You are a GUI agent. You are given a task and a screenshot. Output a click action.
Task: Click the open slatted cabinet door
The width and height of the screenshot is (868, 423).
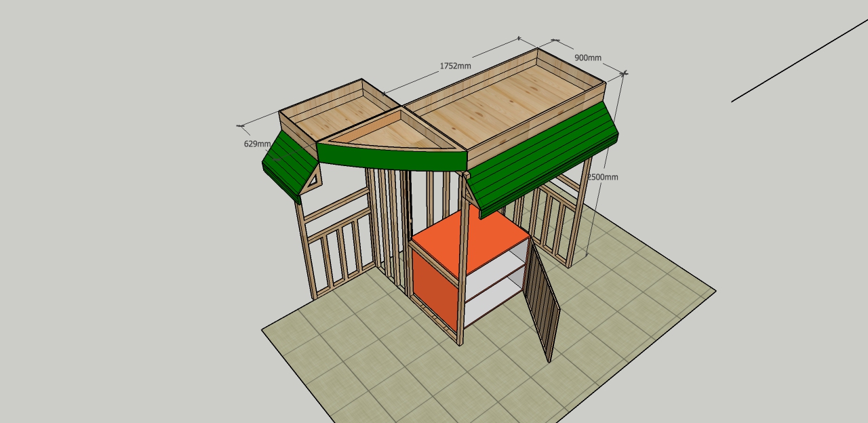pyautogui.click(x=543, y=302)
